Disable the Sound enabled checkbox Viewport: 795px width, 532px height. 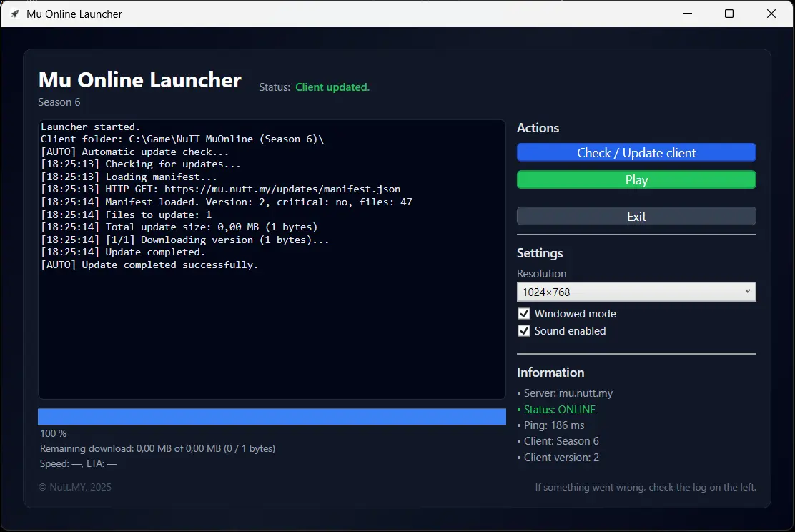[524, 331]
